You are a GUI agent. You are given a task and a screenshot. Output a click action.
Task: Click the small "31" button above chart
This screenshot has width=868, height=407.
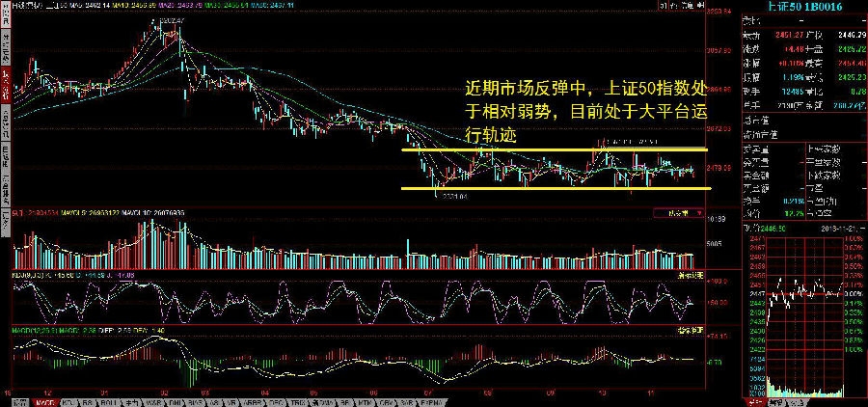pyautogui.click(x=664, y=5)
